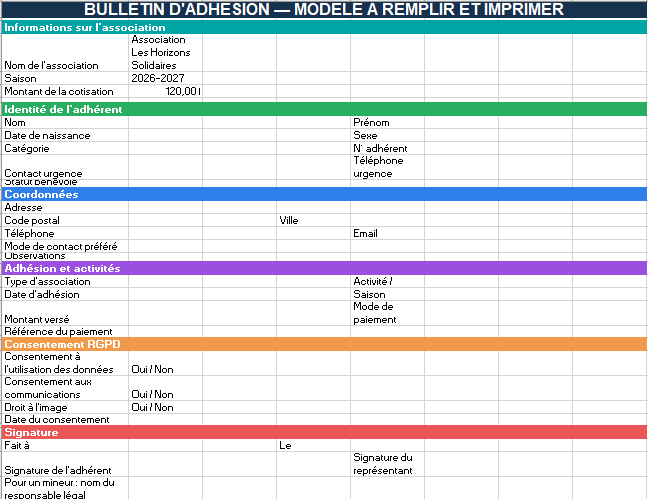648x499 pixels.
Task: Select the 'Adresse' label cell
Action: pyautogui.click(x=65, y=208)
